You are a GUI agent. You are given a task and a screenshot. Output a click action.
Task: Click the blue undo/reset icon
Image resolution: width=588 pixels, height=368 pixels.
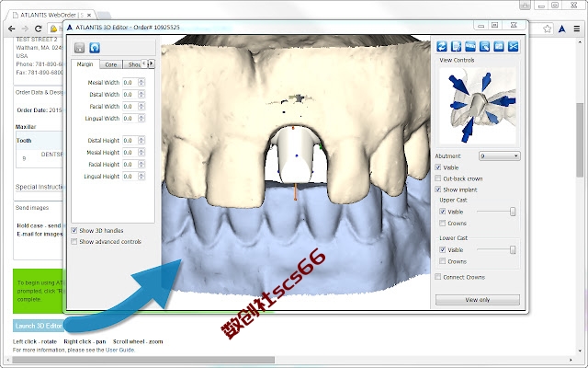95,48
